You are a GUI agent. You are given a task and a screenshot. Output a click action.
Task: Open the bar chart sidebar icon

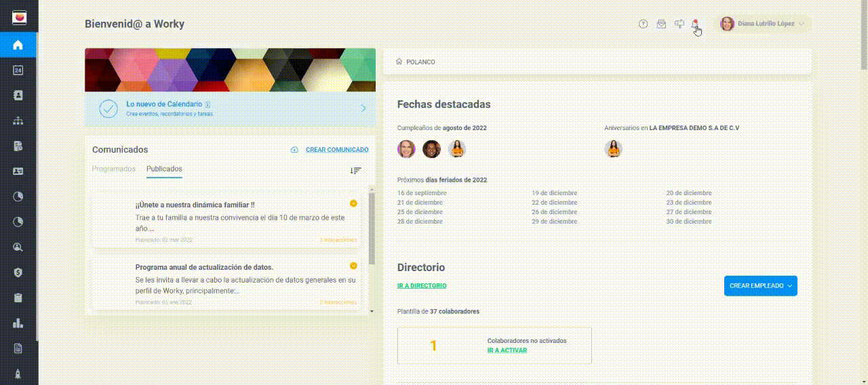(18, 323)
